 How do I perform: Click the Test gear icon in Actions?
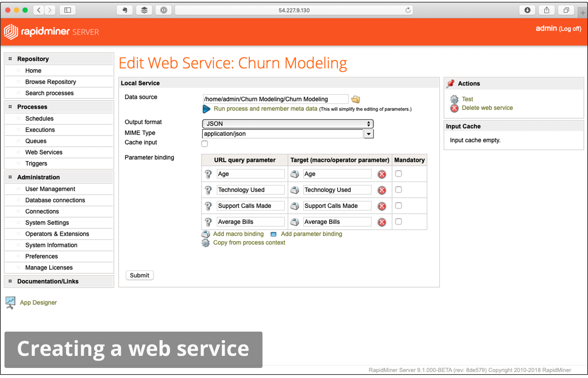tap(454, 99)
